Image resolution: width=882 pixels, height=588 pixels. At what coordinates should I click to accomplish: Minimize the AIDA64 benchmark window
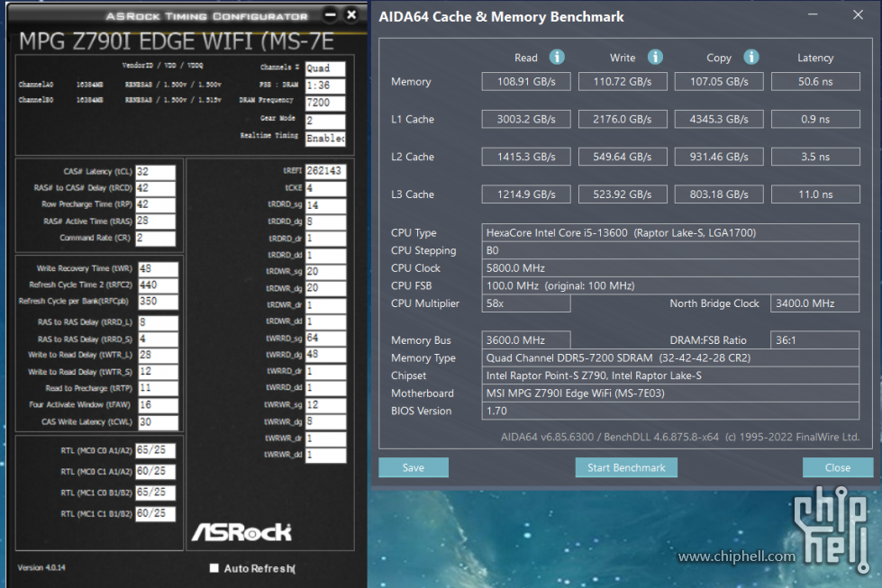tap(813, 14)
